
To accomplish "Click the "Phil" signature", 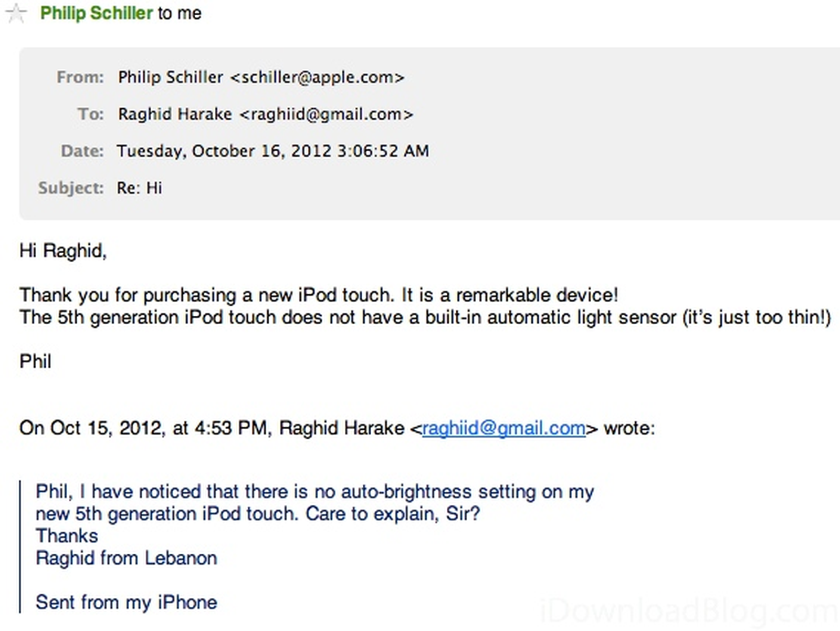I will (x=35, y=361).
